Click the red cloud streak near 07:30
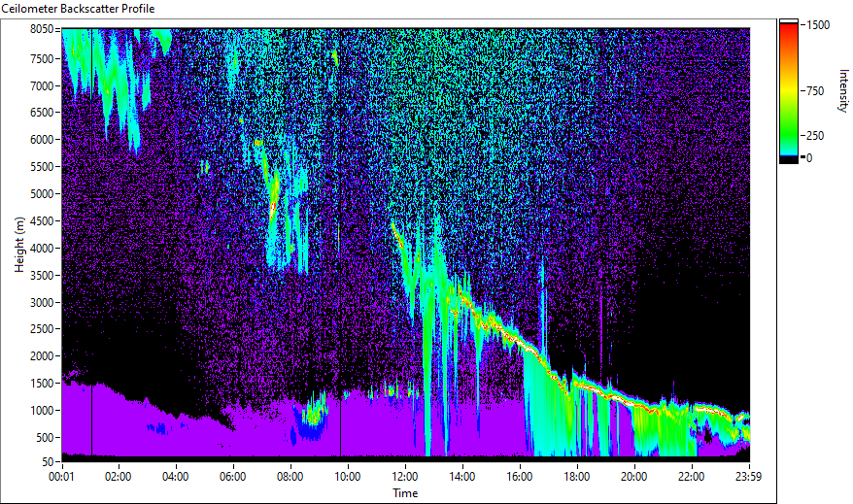The image size is (853, 504). coord(274,198)
